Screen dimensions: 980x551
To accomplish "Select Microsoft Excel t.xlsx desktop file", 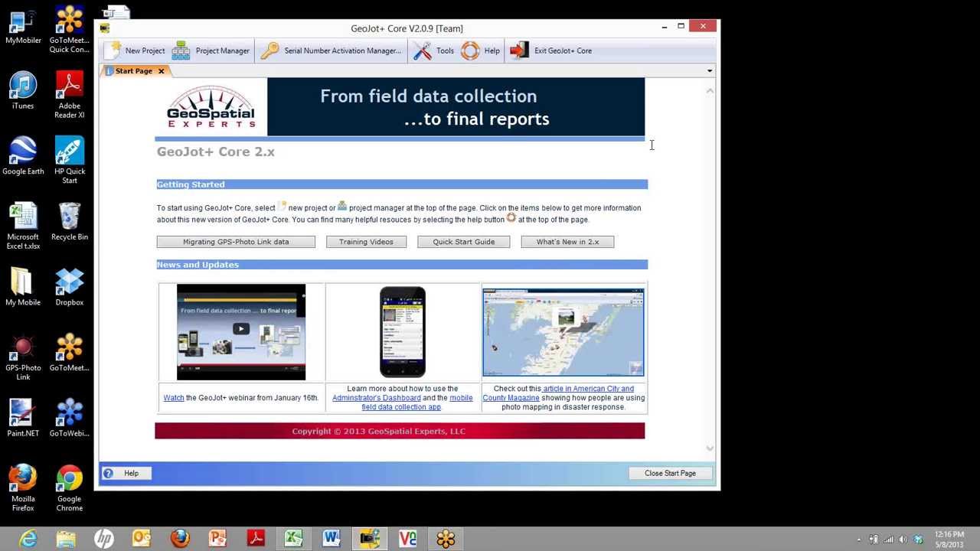I will pos(23,226).
